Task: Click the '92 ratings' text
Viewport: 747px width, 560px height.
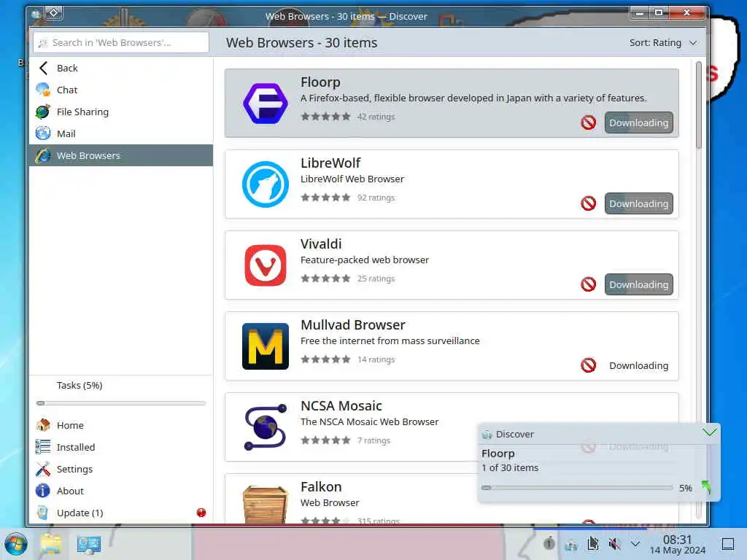Action: [376, 198]
